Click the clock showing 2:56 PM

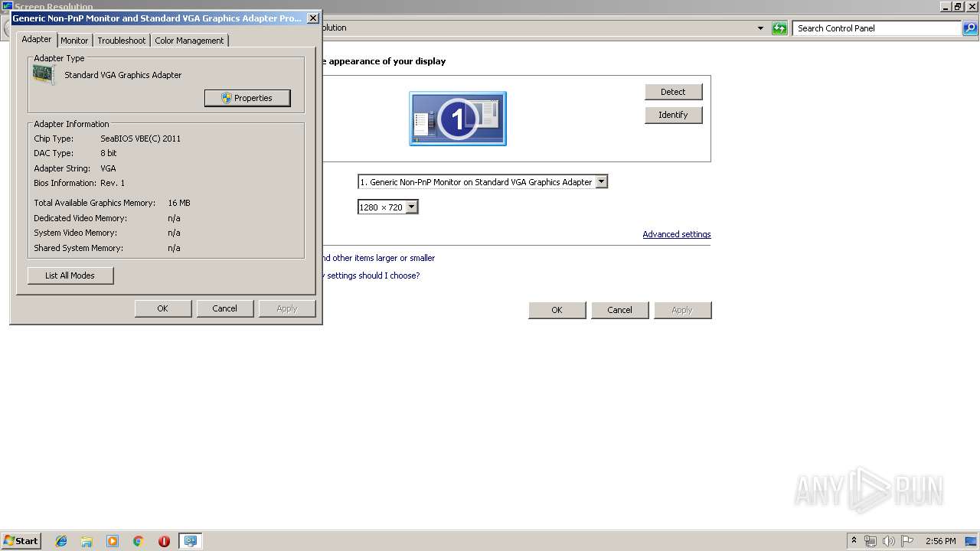pyautogui.click(x=940, y=541)
